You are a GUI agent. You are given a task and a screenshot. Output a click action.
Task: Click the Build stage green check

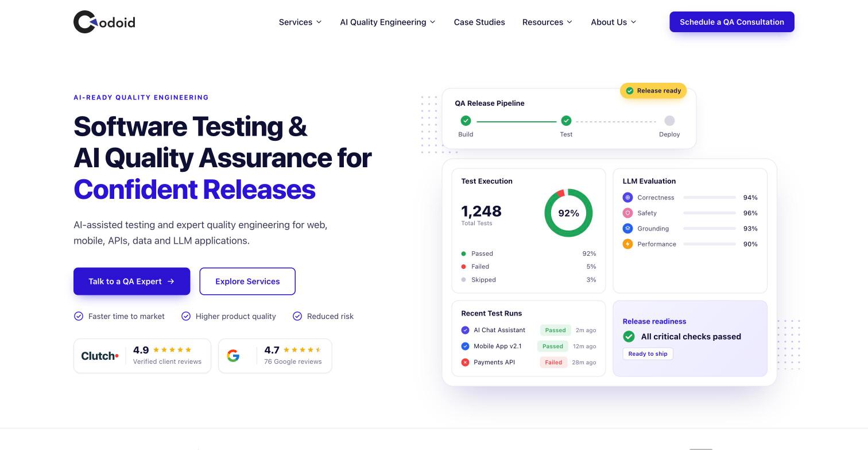[466, 121]
